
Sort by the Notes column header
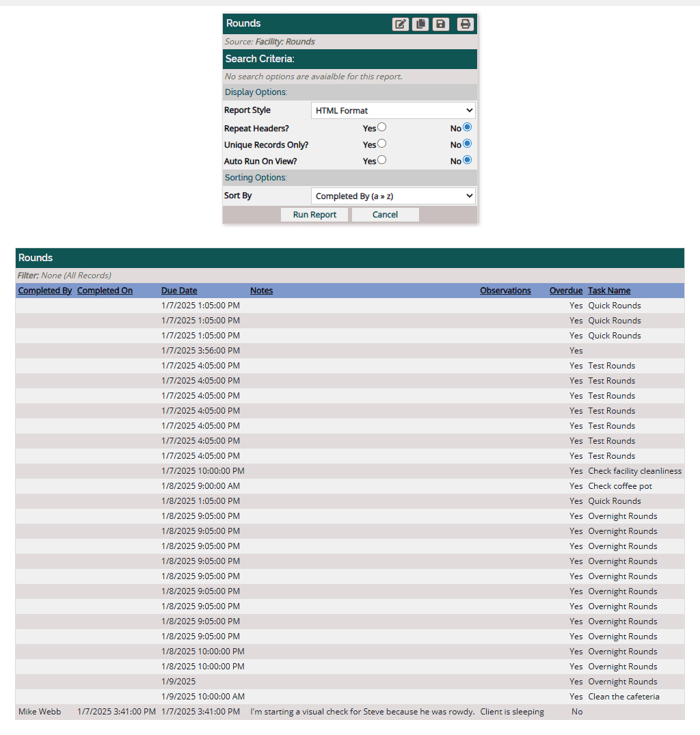[261, 291]
